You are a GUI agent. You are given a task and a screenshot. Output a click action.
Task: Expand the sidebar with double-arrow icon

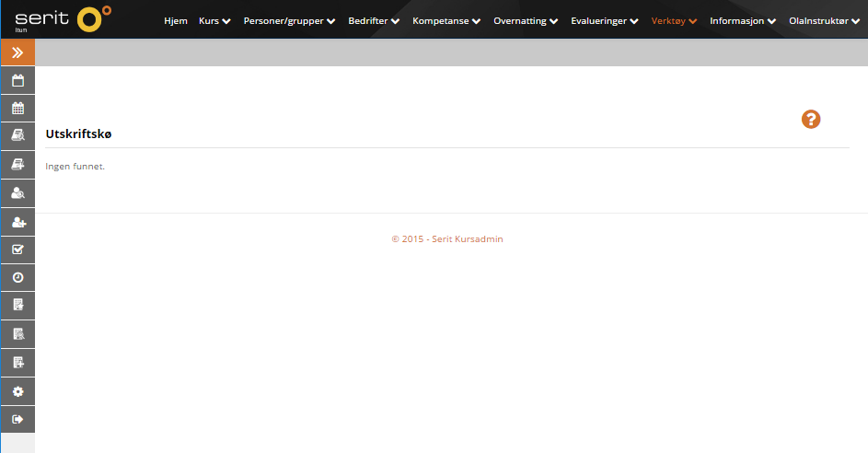coord(17,52)
